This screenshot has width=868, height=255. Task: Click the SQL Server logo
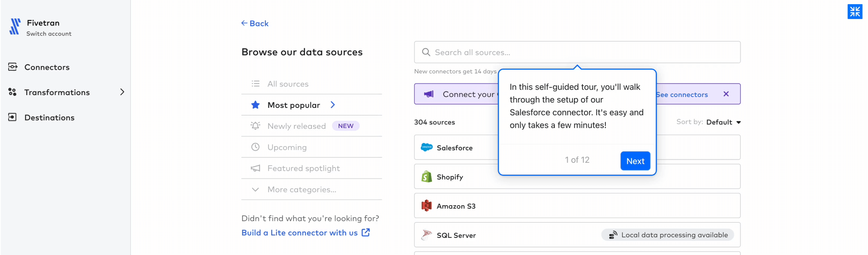tap(427, 235)
